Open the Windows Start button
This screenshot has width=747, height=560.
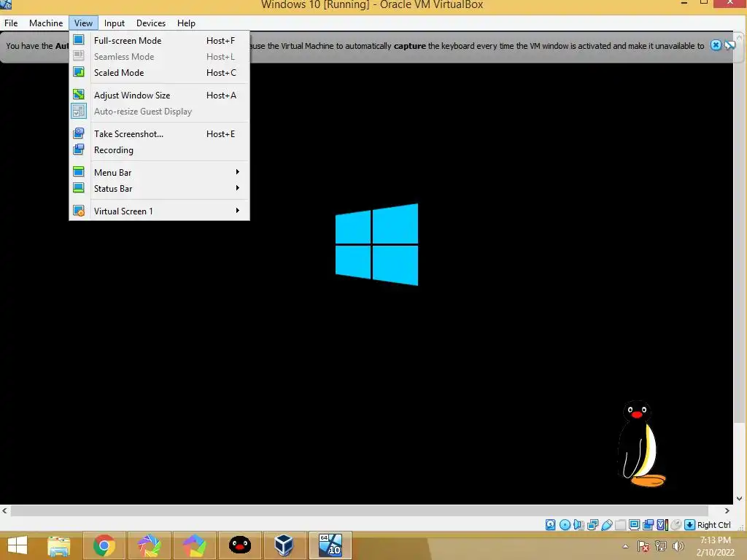click(18, 545)
